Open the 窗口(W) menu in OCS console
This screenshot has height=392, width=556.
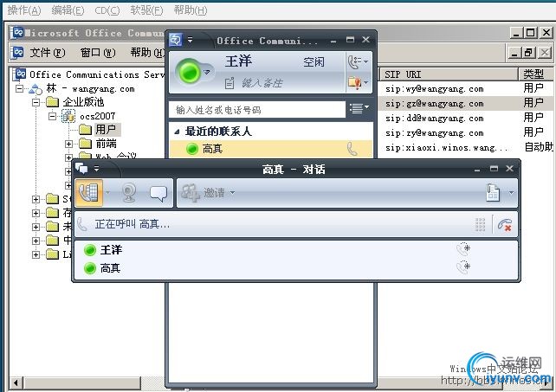point(98,53)
